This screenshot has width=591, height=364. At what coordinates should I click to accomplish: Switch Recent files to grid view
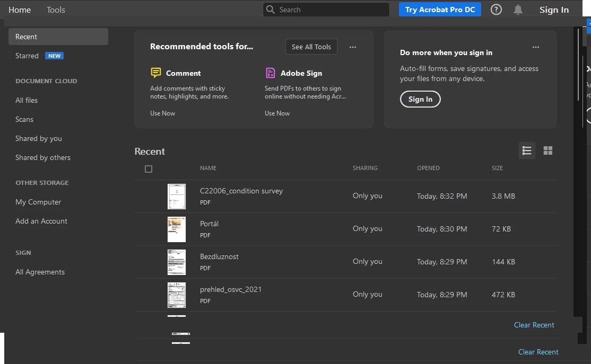(x=547, y=150)
